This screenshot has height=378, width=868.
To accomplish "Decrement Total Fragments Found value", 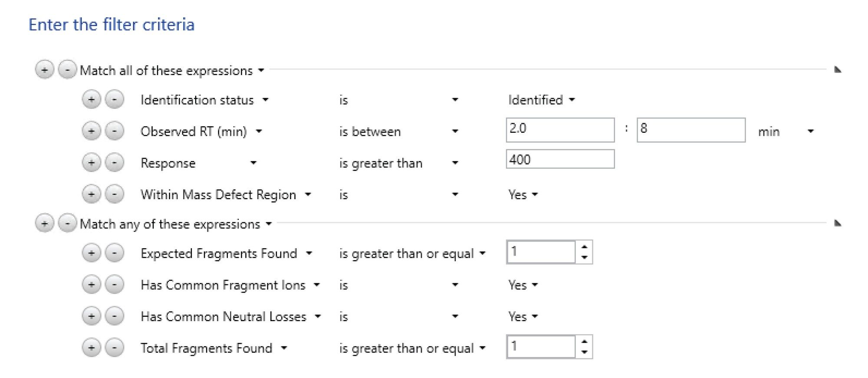I will (x=584, y=352).
